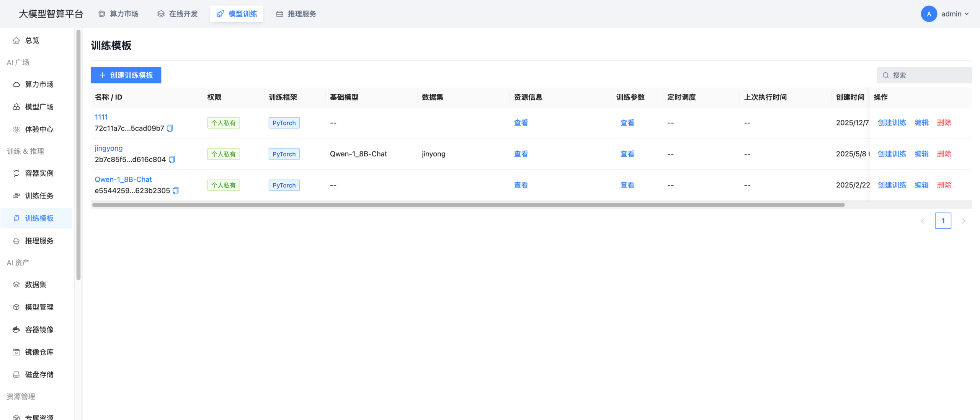Copy the jingyong template ID
Image resolution: width=980 pixels, height=420 pixels.
pyautogui.click(x=172, y=160)
